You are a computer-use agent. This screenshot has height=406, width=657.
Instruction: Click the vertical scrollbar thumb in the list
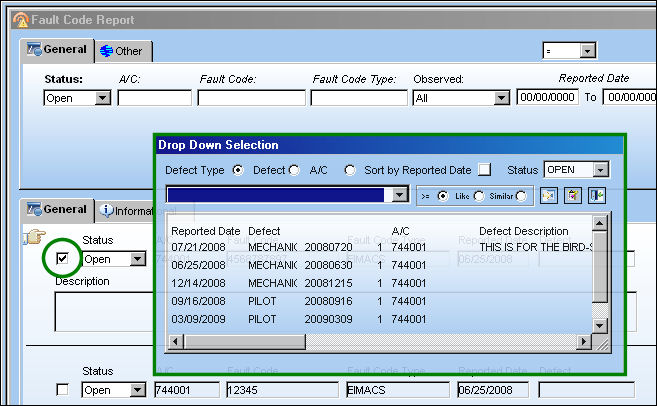[x=600, y=266]
